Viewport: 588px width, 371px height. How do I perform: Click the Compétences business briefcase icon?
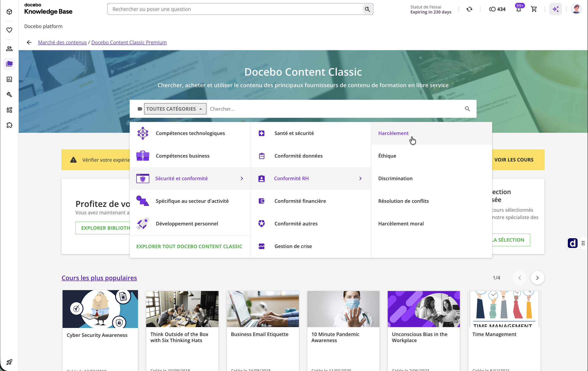click(x=143, y=156)
